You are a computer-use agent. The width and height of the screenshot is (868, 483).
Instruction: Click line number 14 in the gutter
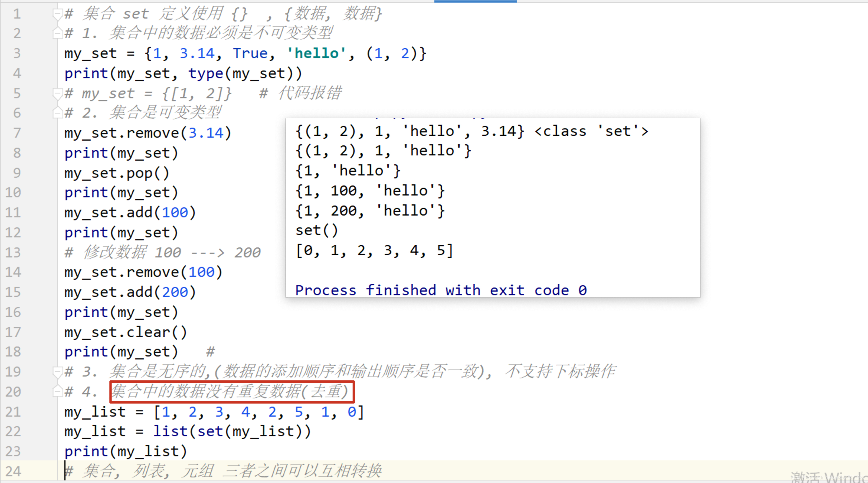pos(13,272)
